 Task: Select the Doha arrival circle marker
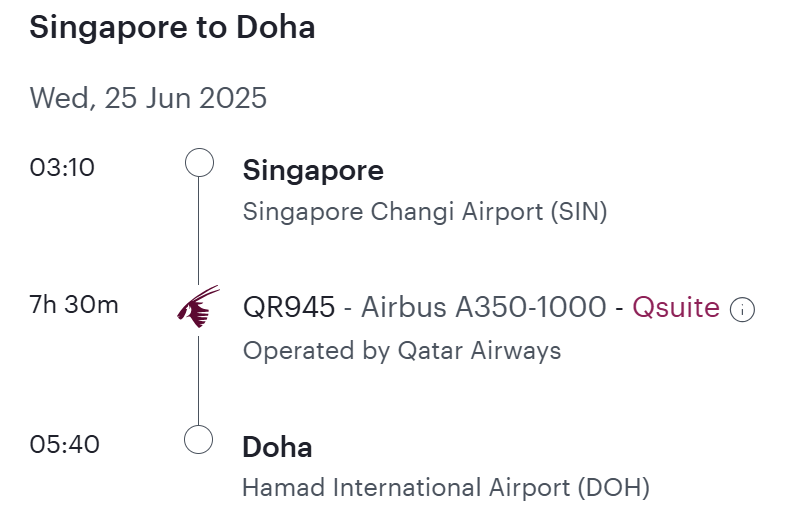coord(198,439)
